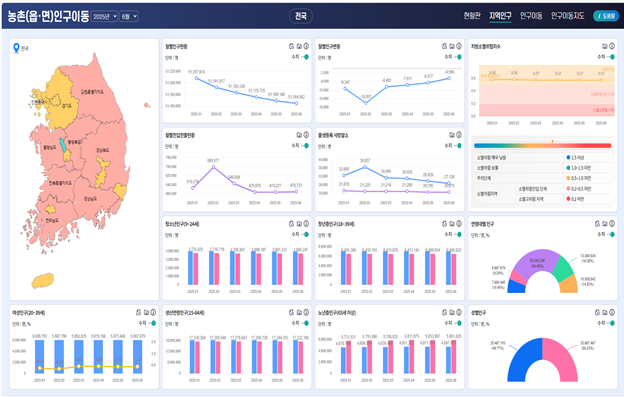This screenshot has height=397, width=624.
Task: Open the info icon on 월별인구현황 panel
Action: point(306,46)
